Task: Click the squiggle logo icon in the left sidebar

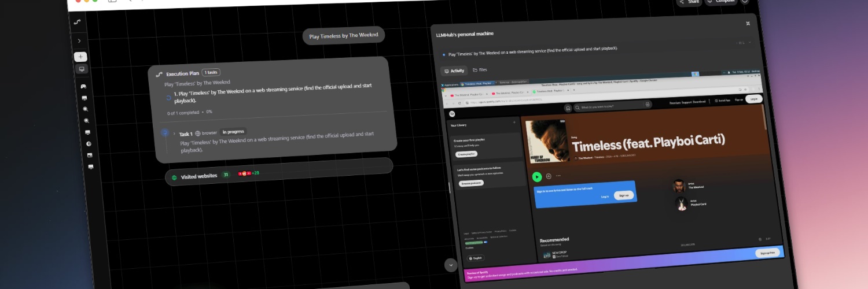Action: pyautogui.click(x=78, y=22)
